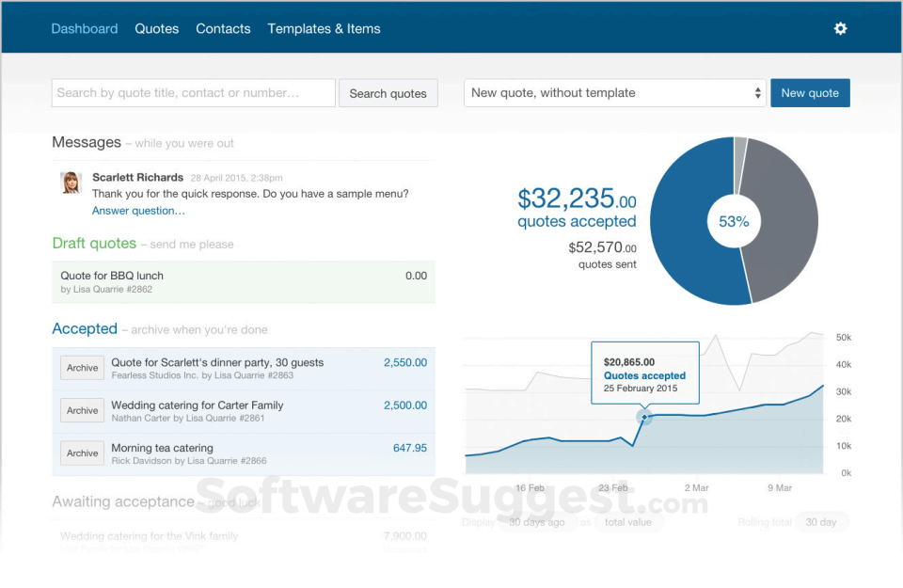Archive the Wedding catering for Carter Family quote
Viewport: 903px width, 588px height.
81,410
